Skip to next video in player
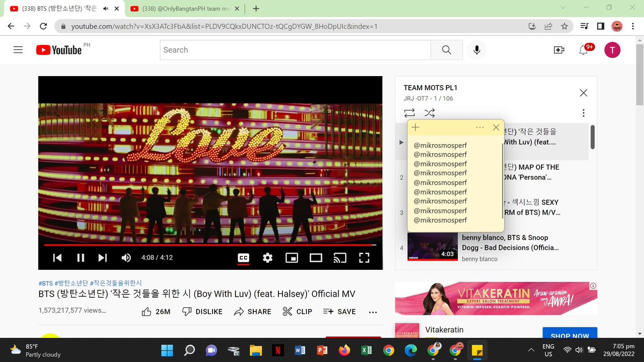 pyautogui.click(x=103, y=258)
